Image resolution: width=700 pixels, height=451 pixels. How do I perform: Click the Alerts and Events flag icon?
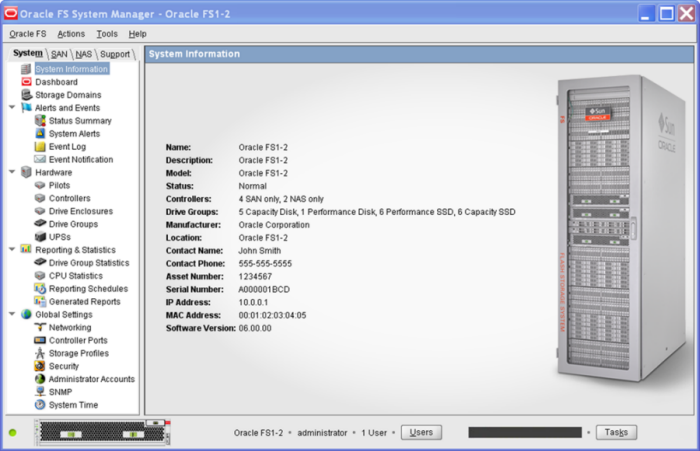coord(26,108)
